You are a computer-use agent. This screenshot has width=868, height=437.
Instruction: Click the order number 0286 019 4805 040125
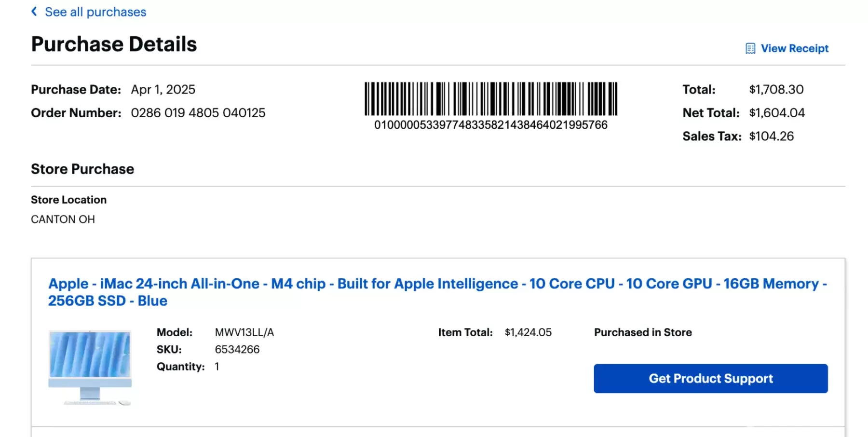(x=198, y=113)
